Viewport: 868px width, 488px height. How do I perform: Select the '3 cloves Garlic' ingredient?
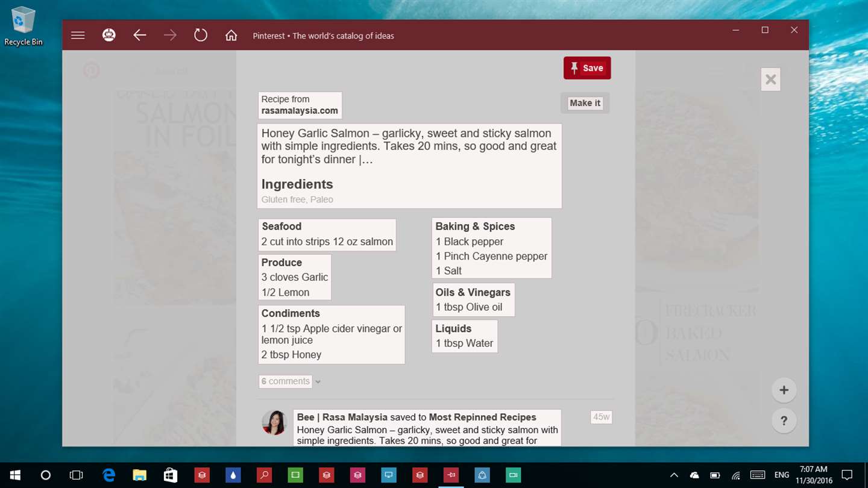tap(295, 277)
